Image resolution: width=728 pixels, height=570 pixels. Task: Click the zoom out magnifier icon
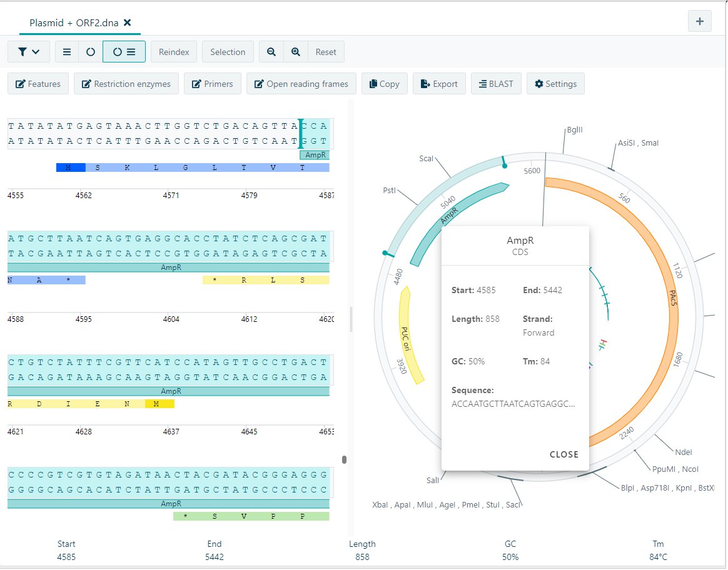271,52
